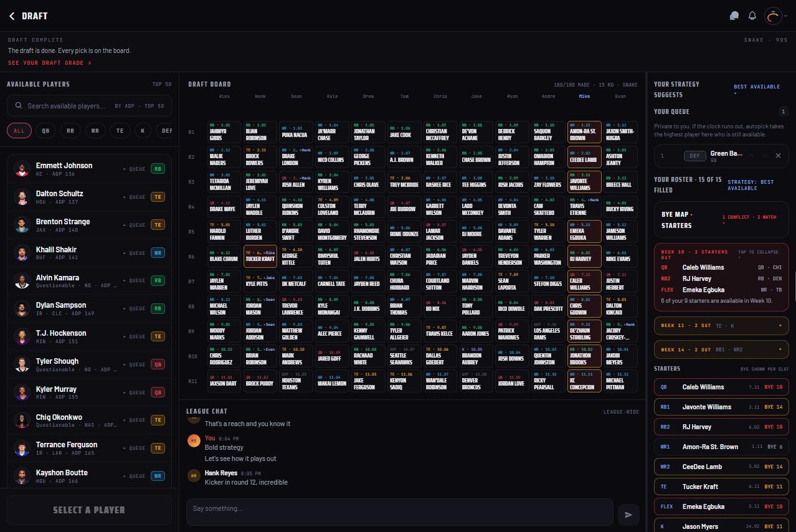Click the RB position badge for Emmett Johnson
796x532 pixels.
pyautogui.click(x=158, y=169)
